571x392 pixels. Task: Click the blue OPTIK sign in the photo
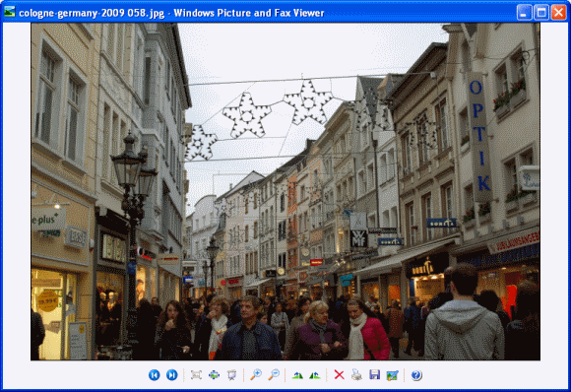pyautogui.click(x=480, y=136)
